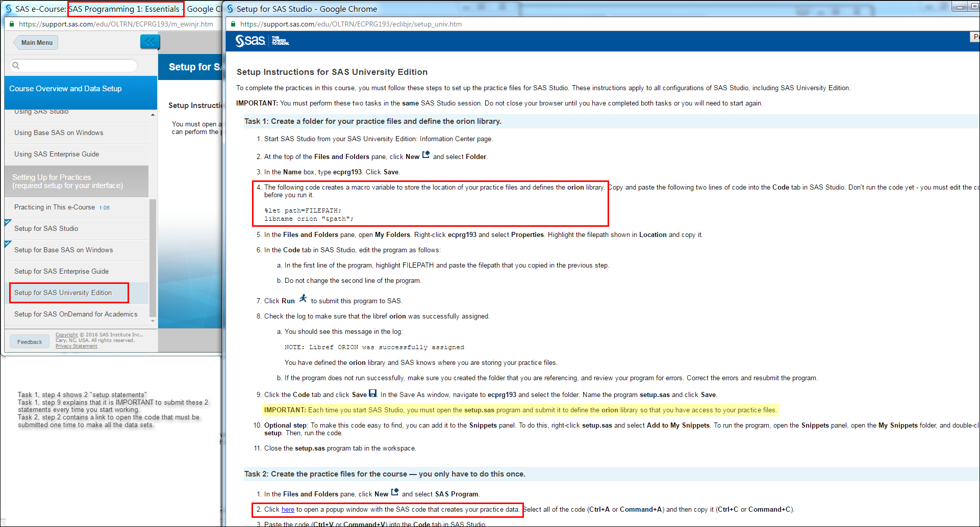Viewport: 980px width, 527px height.
Task: Click the SAS favicon in the Setup window title
Action: coord(230,9)
